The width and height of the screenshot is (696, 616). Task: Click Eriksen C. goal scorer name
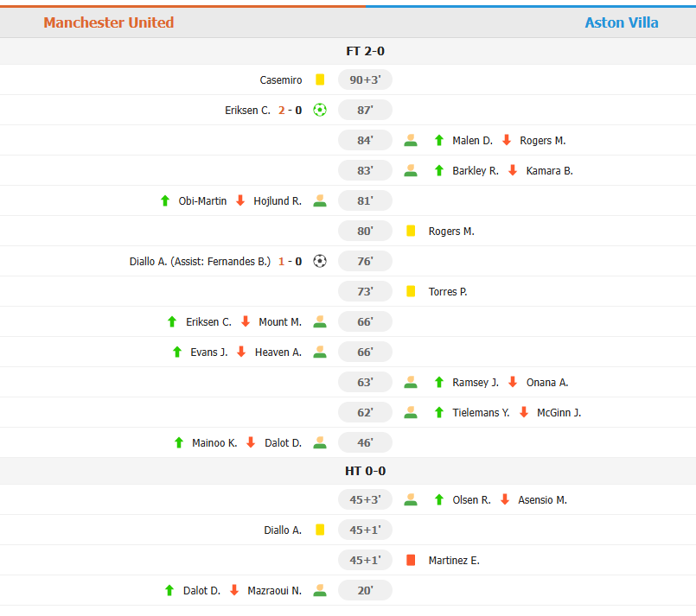point(247,111)
